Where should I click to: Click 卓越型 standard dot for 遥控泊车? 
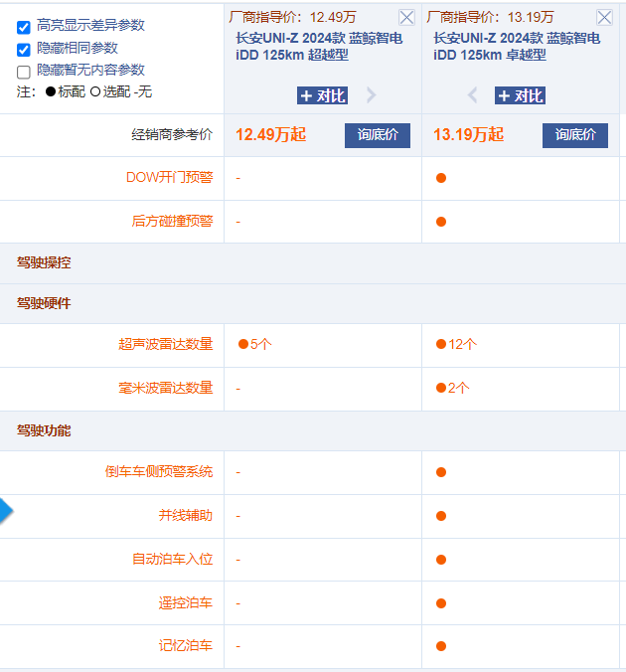click(x=441, y=603)
